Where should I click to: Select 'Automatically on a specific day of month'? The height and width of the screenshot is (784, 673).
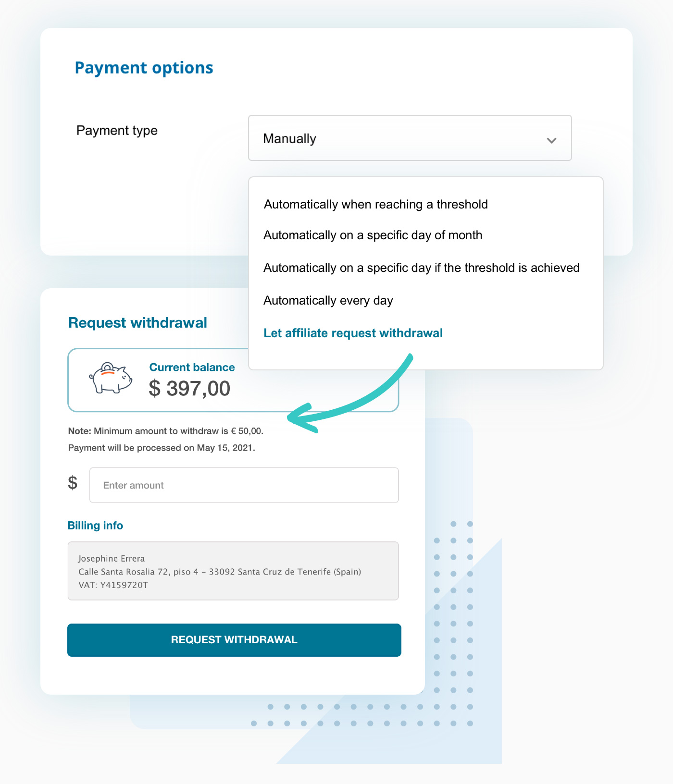pyautogui.click(x=373, y=235)
